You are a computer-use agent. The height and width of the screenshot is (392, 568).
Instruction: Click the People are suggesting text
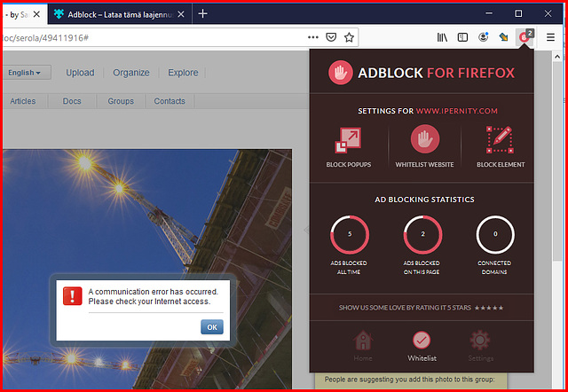point(409,380)
